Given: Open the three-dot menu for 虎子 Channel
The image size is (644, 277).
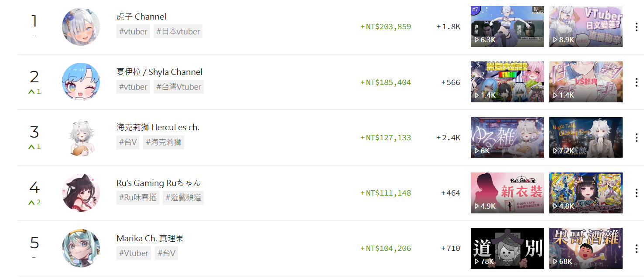Looking at the screenshot, I should point(636,27).
